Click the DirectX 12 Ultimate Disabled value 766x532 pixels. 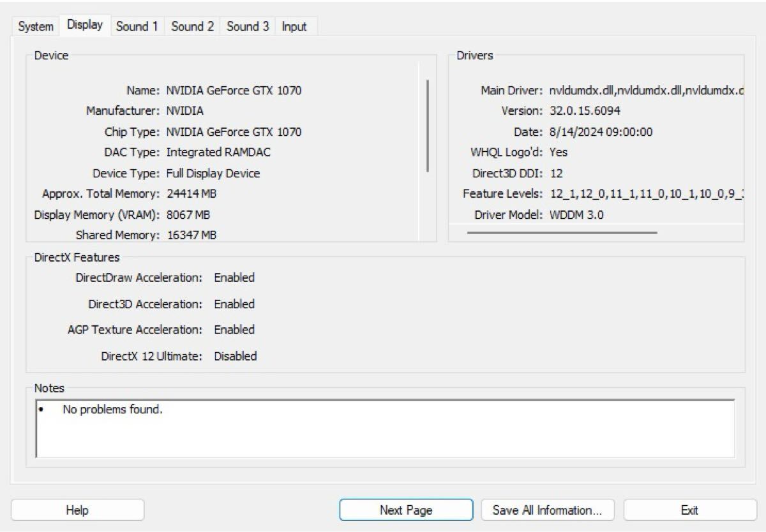[235, 356]
